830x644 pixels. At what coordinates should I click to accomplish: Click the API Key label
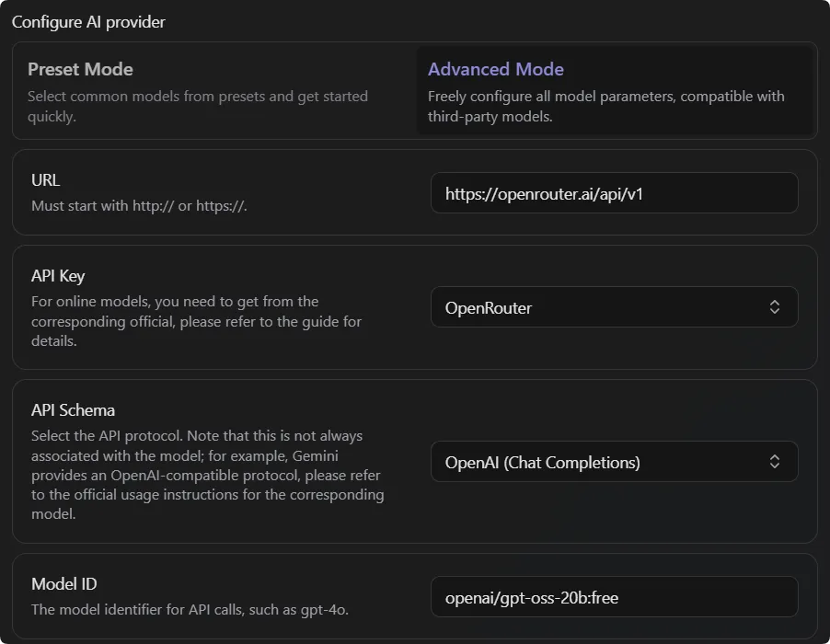58,276
